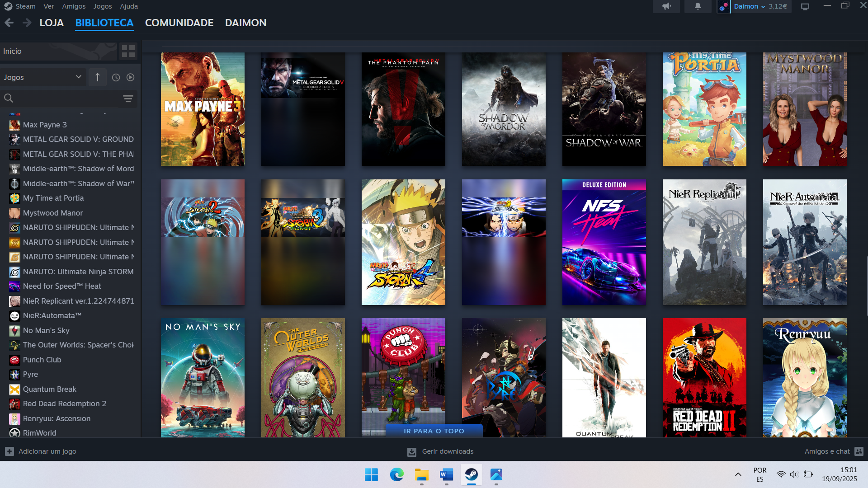Open Gerir downloads icon

click(412, 451)
